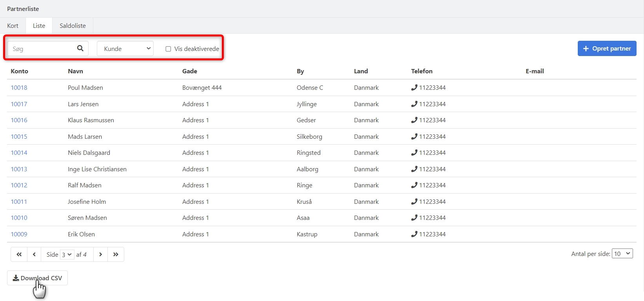Screen dimensions: 644x301
Task: Click the city Gedser
Action: (306, 120)
